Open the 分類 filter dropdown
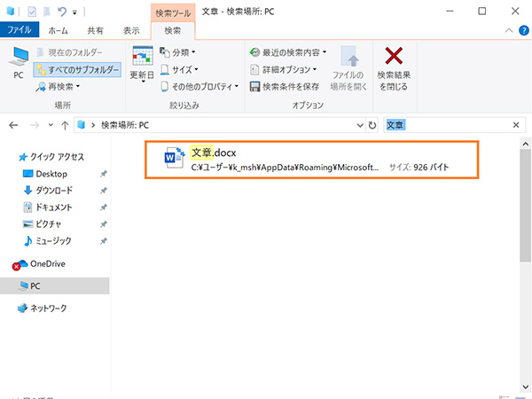532x399 pixels. [x=177, y=52]
